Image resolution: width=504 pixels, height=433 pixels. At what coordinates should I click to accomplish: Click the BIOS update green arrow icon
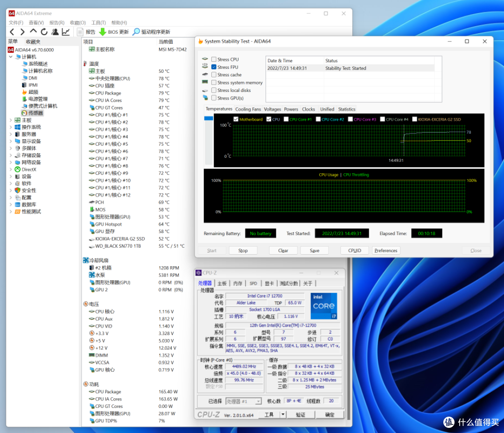pos(103,32)
